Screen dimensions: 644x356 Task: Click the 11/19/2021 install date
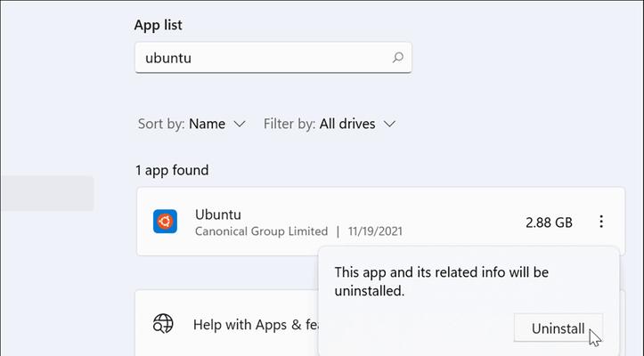[x=375, y=231]
